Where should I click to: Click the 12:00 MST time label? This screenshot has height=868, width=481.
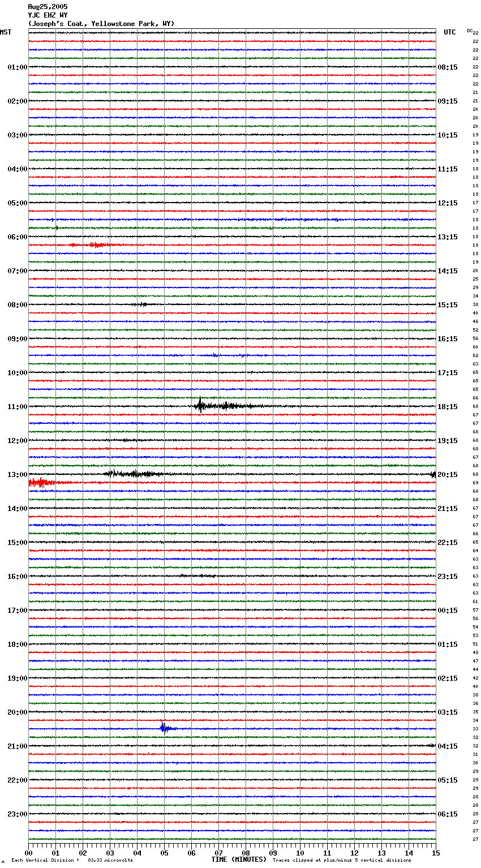[x=18, y=441]
